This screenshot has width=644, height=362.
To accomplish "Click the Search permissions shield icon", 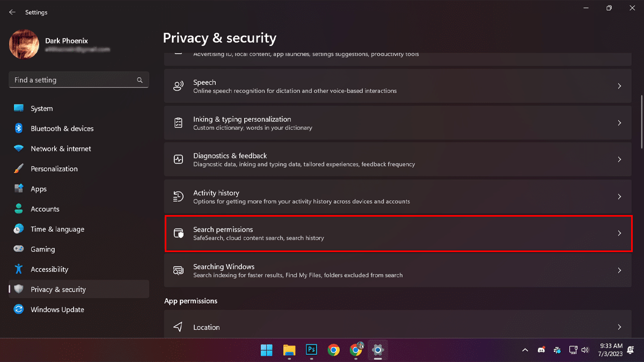I will (x=178, y=233).
